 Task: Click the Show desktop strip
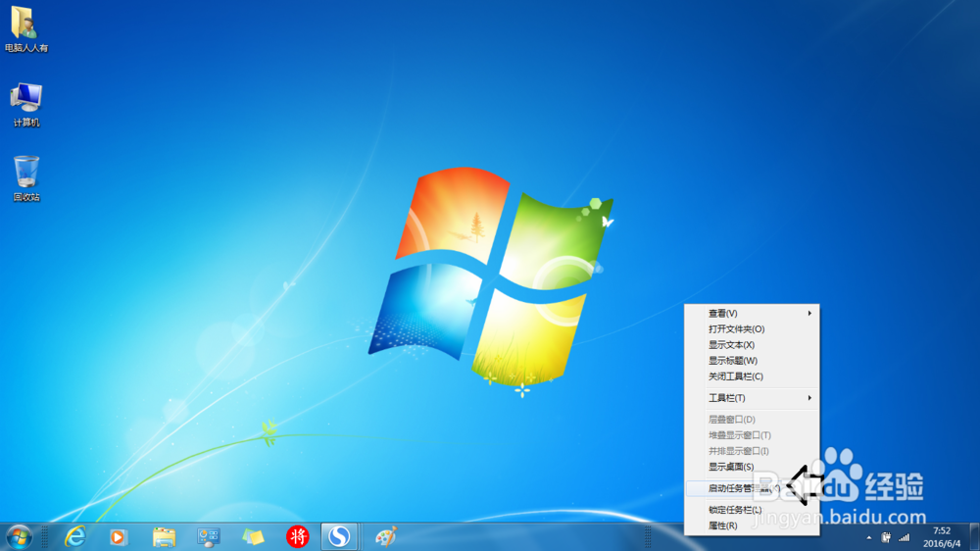tap(975, 537)
